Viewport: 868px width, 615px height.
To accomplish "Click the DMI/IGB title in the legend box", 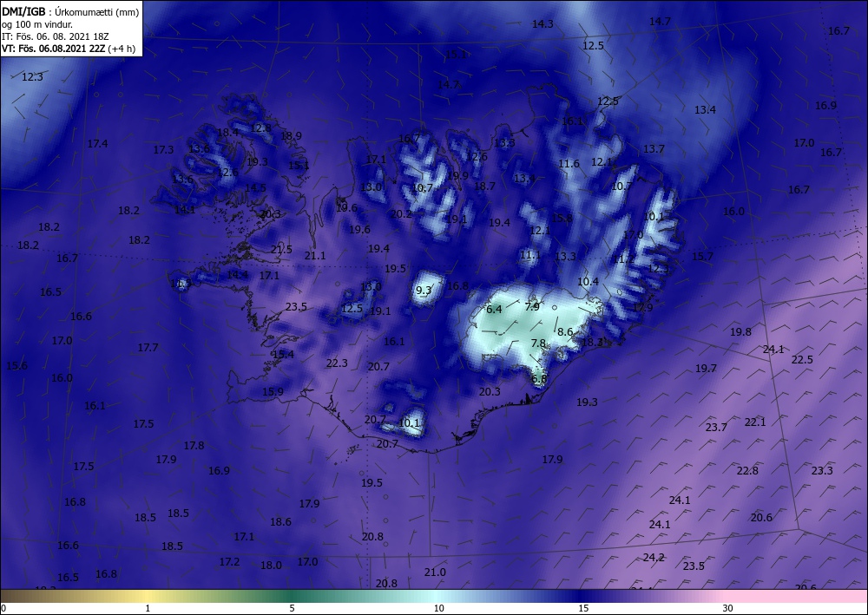I will coord(23,11).
